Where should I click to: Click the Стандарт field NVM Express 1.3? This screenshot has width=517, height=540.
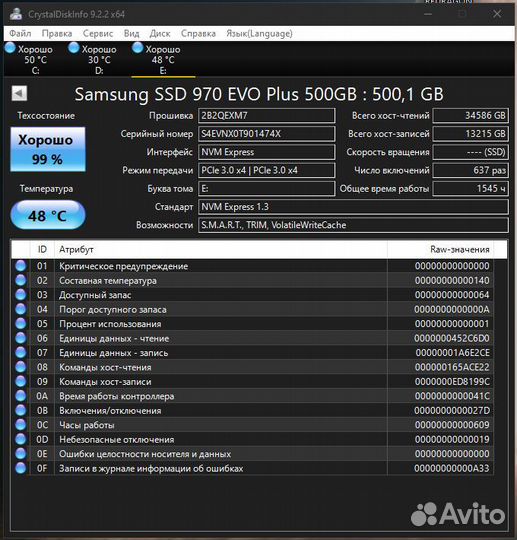pos(353,207)
